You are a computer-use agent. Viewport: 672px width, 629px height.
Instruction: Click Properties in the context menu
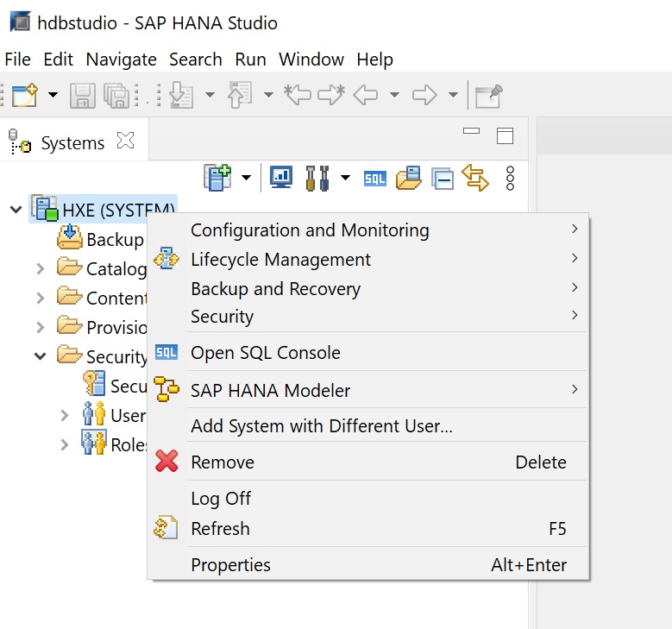tap(230, 565)
